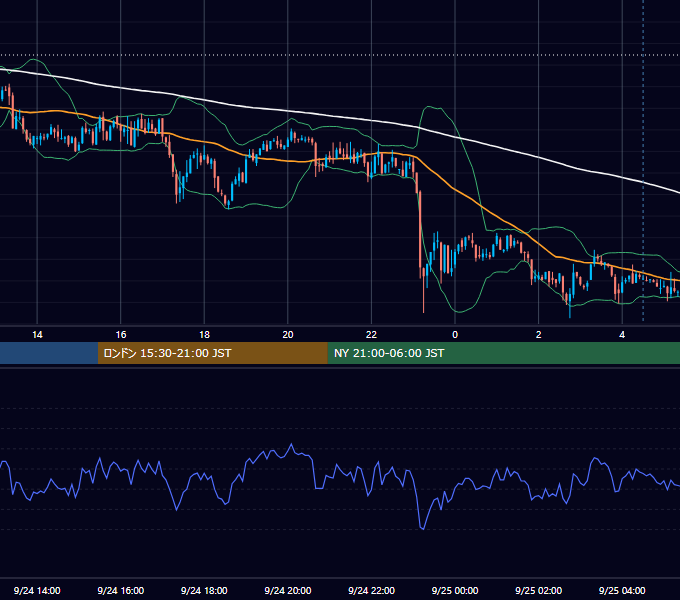Click the 9/24 22:00 time label
680x600 pixels.
(371, 590)
